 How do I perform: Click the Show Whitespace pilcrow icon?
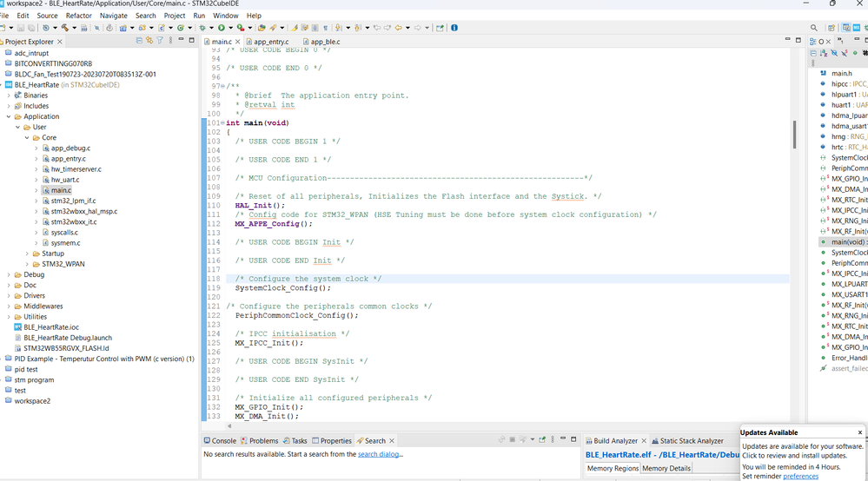326,28
